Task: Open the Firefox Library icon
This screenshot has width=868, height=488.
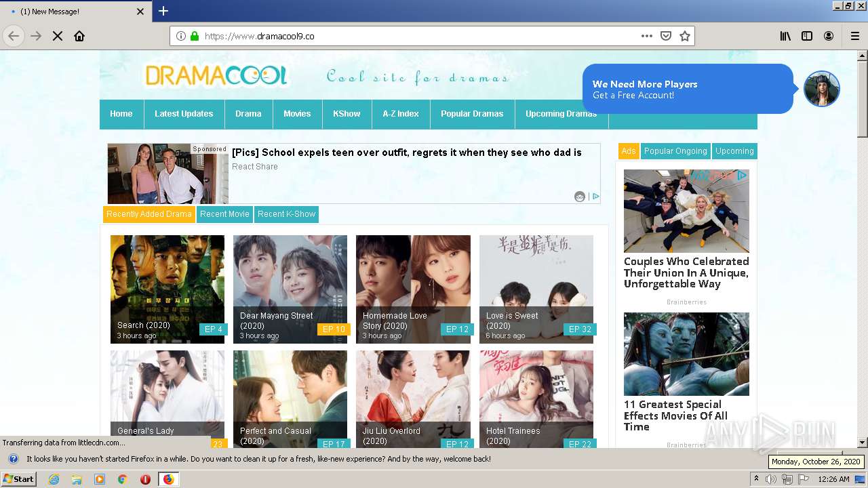Action: [785, 36]
